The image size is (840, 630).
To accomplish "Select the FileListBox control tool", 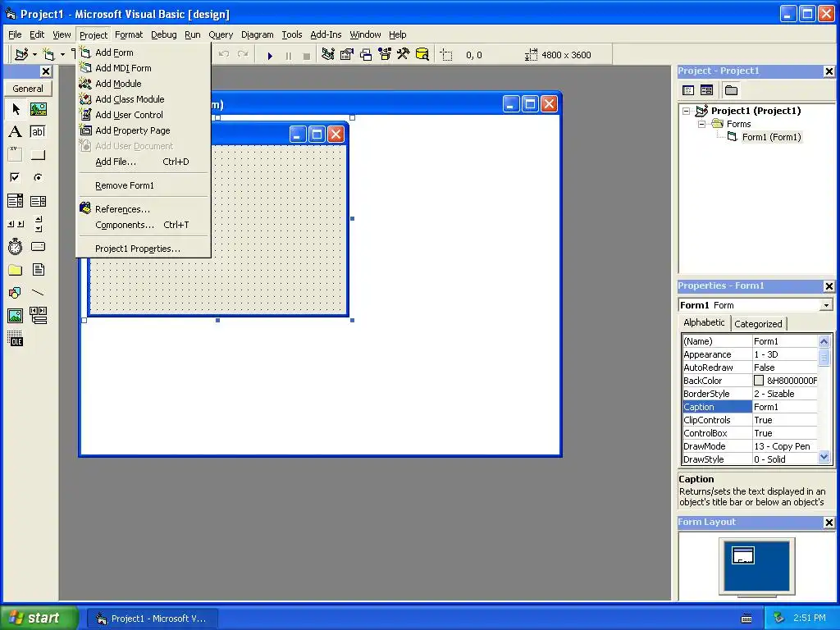I will [38, 269].
